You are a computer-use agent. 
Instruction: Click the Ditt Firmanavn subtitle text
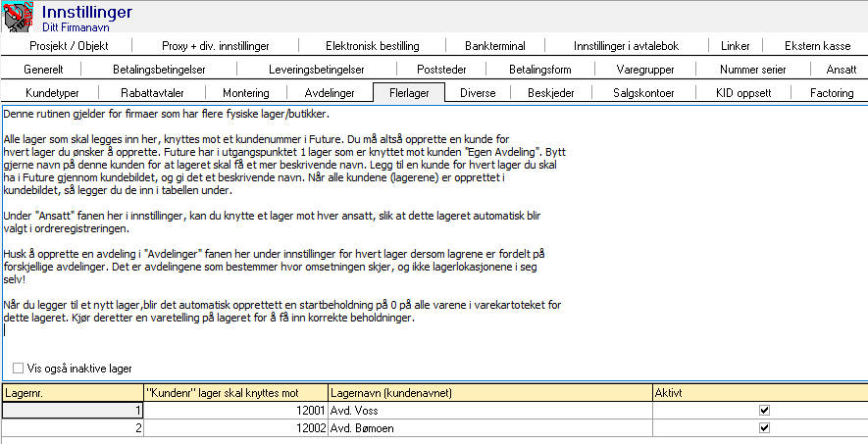tap(76, 27)
